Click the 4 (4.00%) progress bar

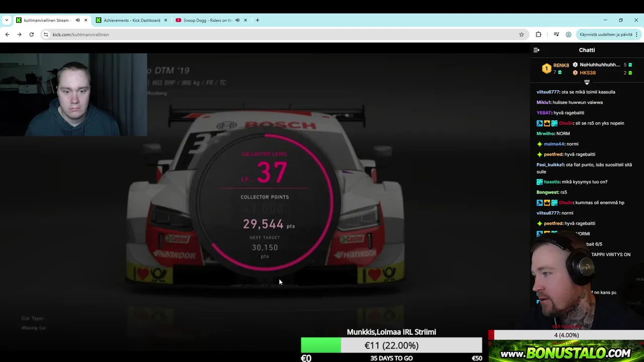(x=566, y=335)
